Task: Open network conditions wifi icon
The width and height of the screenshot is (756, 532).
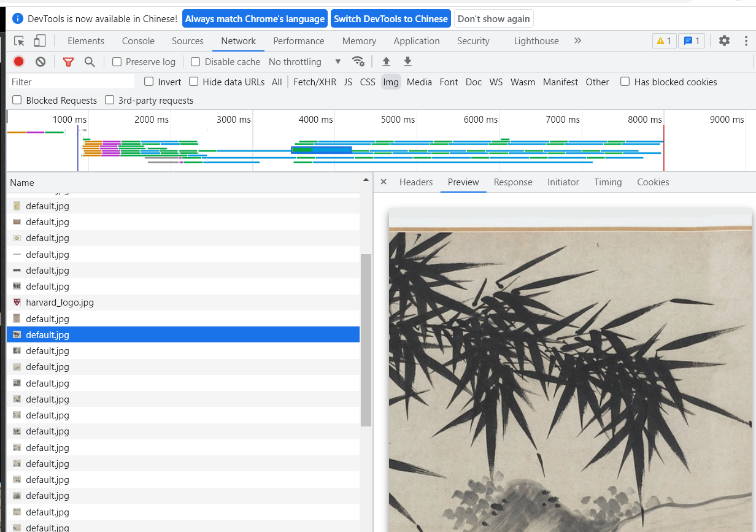Action: (x=358, y=61)
